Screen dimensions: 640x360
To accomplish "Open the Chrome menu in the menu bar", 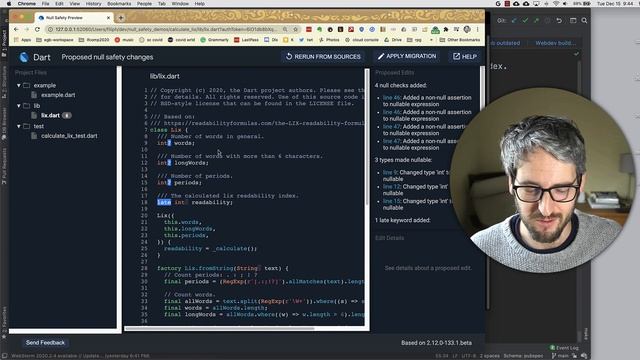I will click(27, 4).
